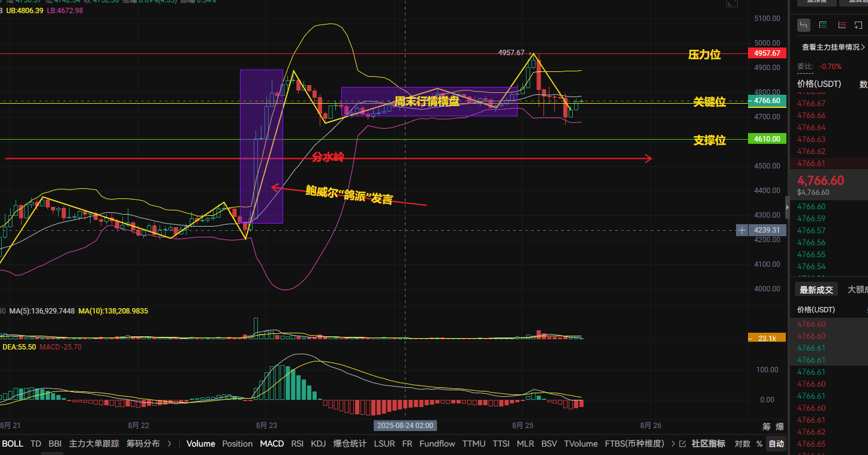Switch to 大额成交 trades tab

(x=858, y=290)
